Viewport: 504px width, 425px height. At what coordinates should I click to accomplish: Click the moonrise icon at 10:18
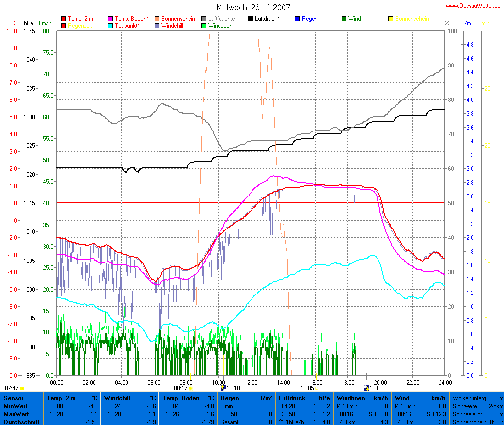[224, 388]
